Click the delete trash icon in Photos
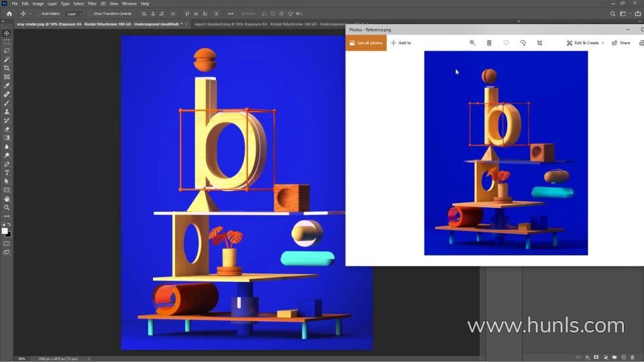Image resolution: width=644 pixels, height=362 pixels. [489, 43]
